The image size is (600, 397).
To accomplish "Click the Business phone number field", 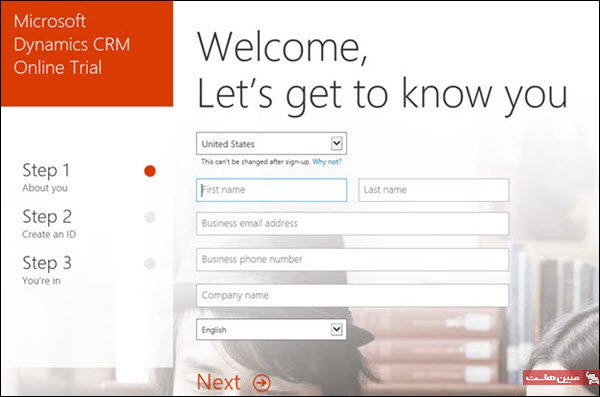I will tap(352, 260).
